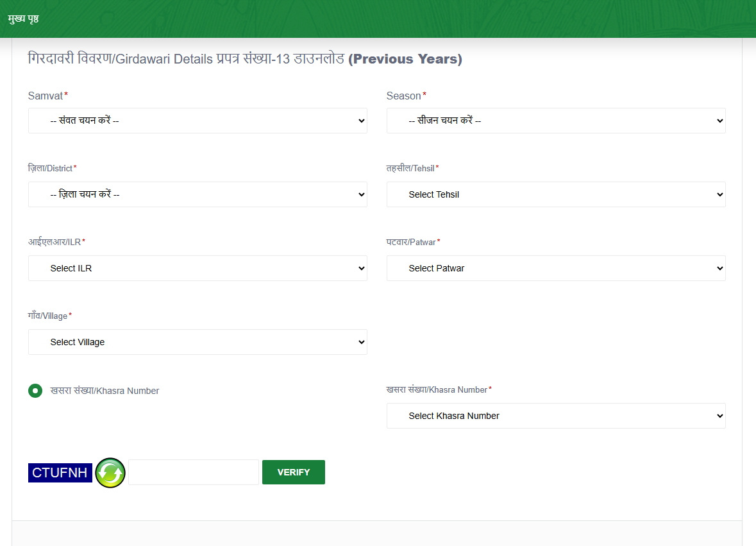Expand the Select Patwar dropdown
The height and width of the screenshot is (546, 756).
point(555,268)
